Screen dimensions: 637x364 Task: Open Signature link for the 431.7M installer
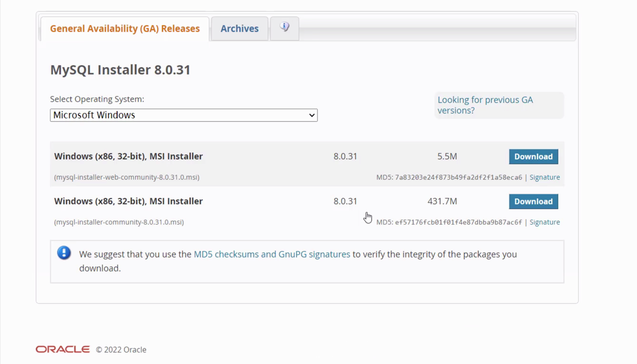click(x=544, y=222)
